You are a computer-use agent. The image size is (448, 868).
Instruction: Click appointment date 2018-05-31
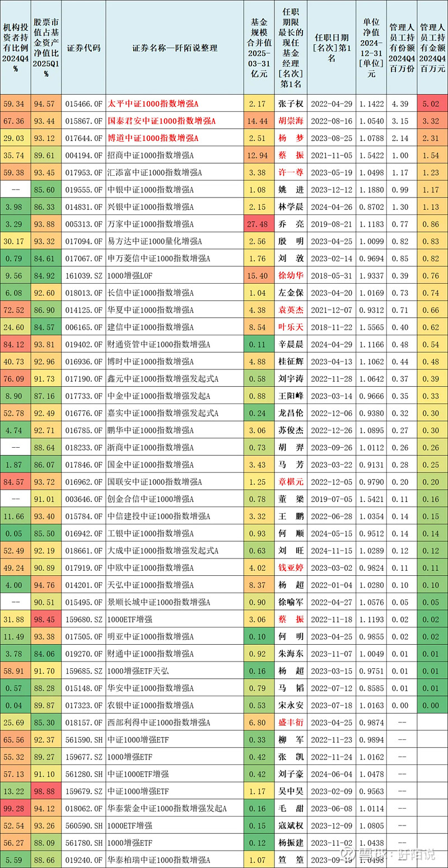(x=332, y=276)
